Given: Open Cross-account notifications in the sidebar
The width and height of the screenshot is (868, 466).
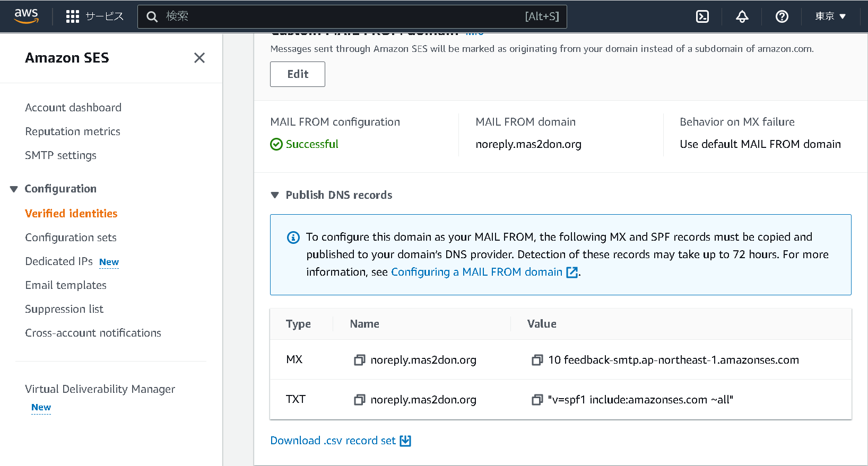Looking at the screenshot, I should (x=93, y=333).
